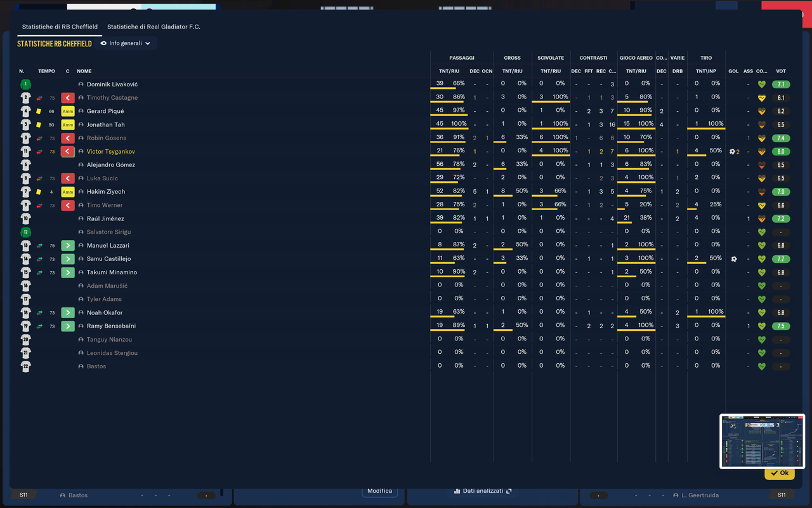This screenshot has width=812, height=508.
Task: Click the condition heart icon for Hakim Ziyech
Action: coord(762,192)
